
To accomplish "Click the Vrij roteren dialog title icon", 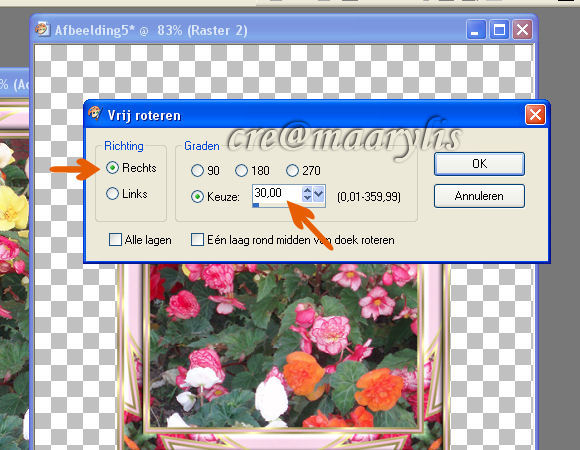I will point(95,114).
